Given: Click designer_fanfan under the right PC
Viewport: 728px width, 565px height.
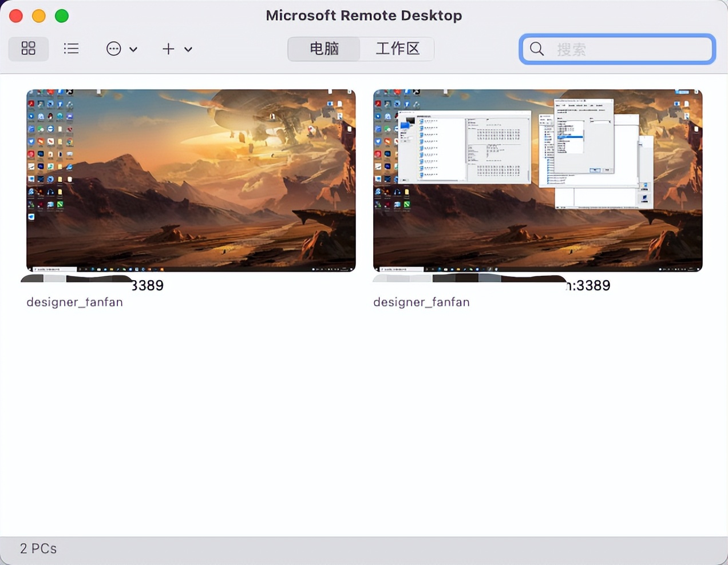Looking at the screenshot, I should [421, 302].
